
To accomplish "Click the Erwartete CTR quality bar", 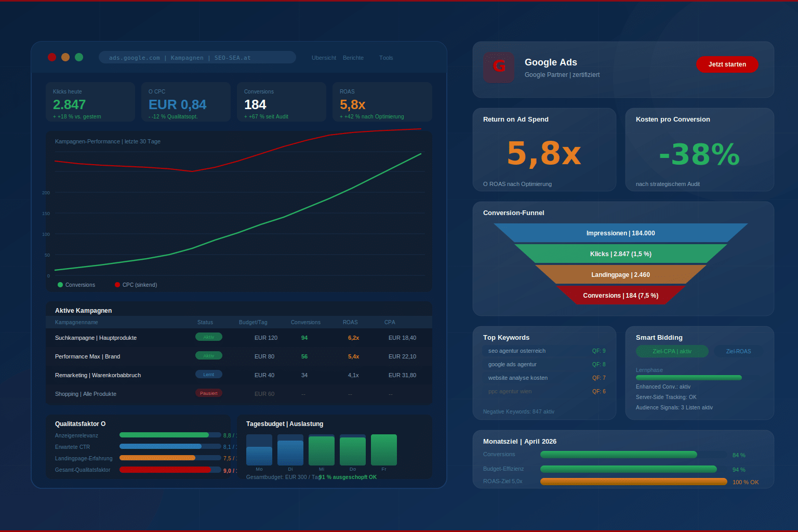I will tap(170, 446).
